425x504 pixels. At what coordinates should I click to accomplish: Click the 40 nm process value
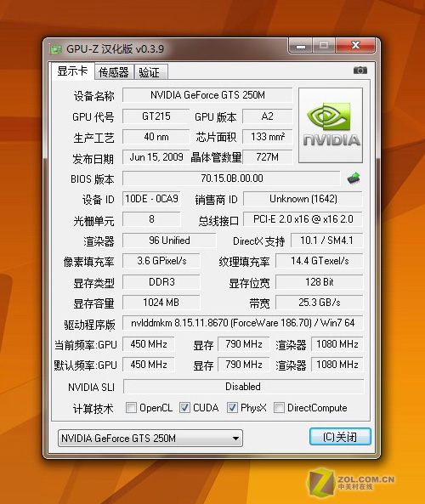[156, 137]
